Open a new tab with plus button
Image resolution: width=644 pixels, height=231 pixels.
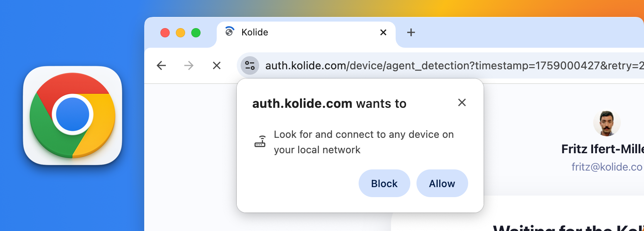[411, 32]
